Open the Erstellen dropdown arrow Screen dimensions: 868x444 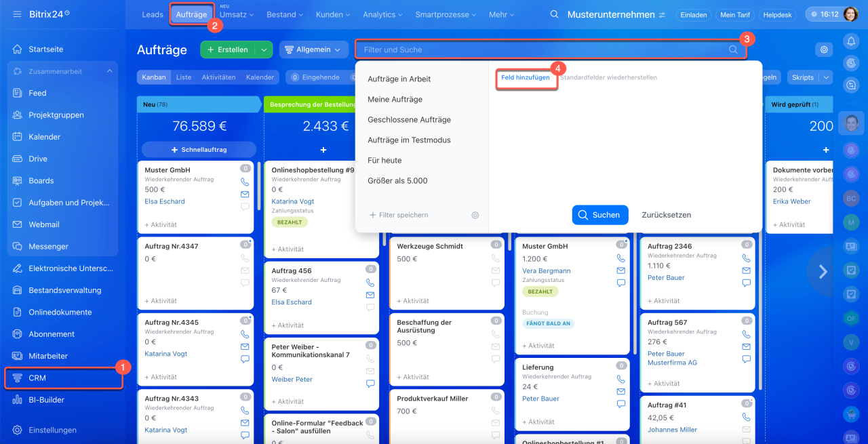(x=264, y=49)
